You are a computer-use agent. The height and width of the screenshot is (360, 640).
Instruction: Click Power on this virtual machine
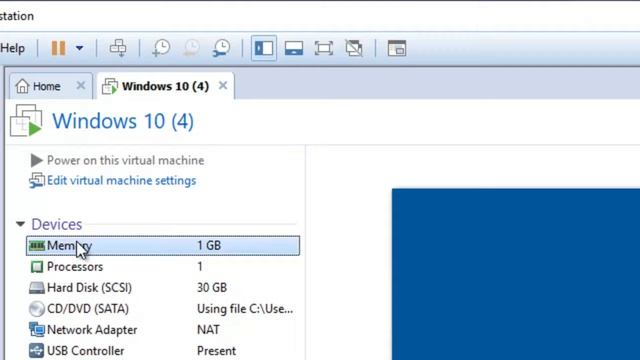pos(126,160)
